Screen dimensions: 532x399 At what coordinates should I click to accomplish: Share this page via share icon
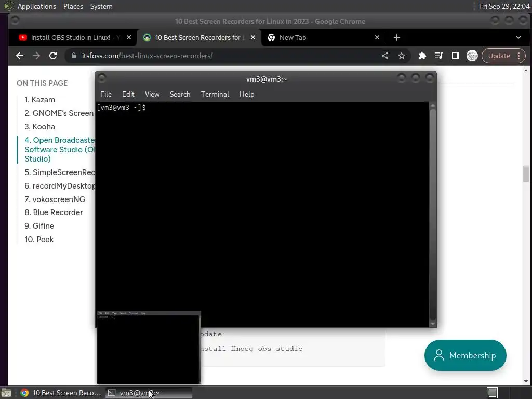tap(385, 56)
